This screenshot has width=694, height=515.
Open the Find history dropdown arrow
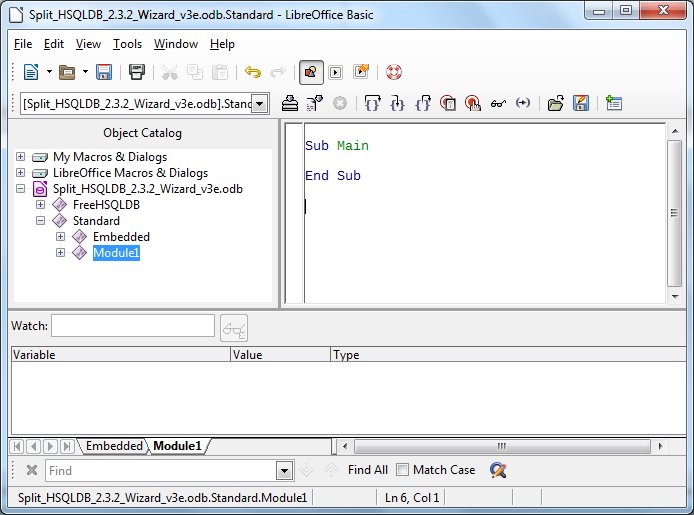(x=284, y=470)
